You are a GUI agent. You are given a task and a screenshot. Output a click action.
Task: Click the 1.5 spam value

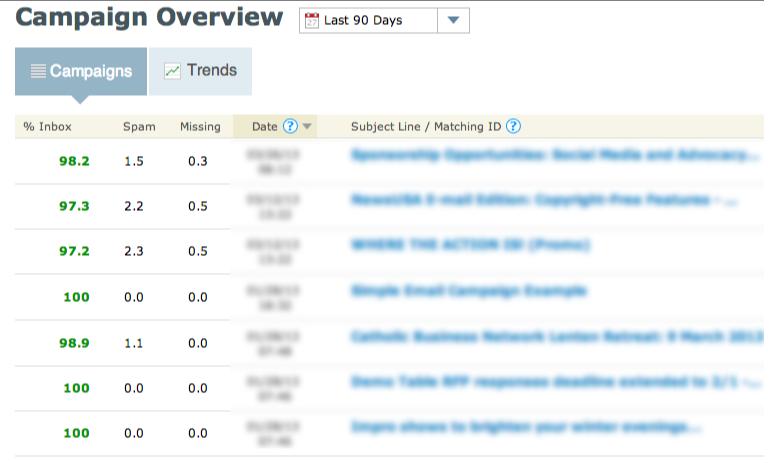pyautogui.click(x=134, y=161)
